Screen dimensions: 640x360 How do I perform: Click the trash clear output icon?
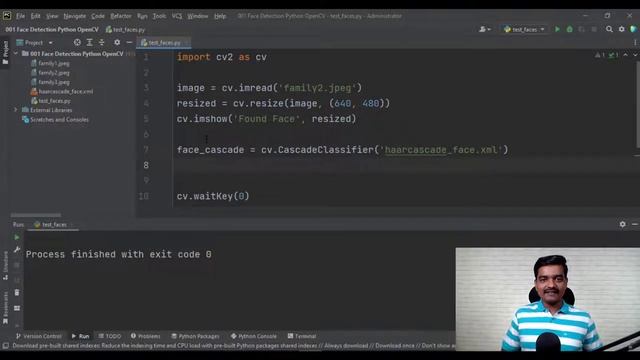point(17,293)
